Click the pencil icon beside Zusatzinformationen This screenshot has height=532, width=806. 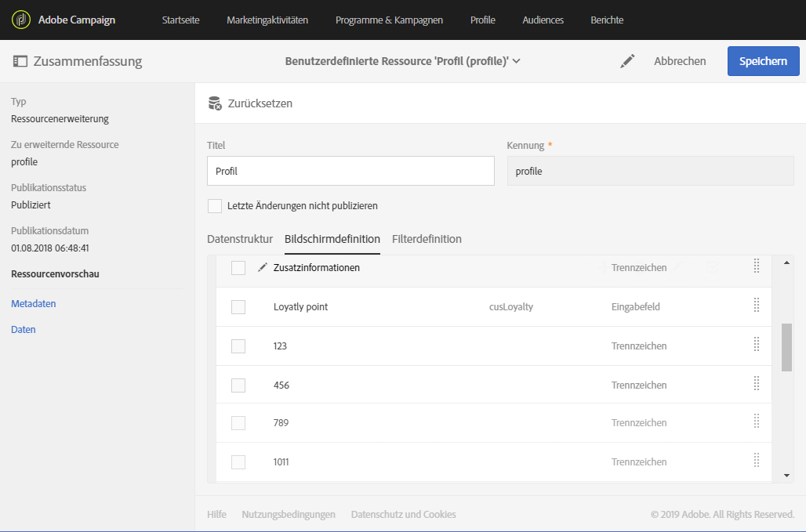(263, 267)
